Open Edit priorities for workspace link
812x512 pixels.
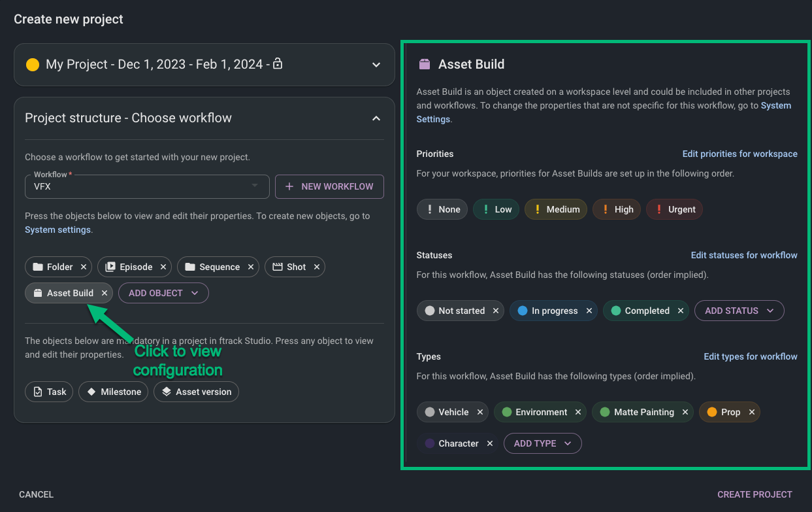tap(739, 154)
